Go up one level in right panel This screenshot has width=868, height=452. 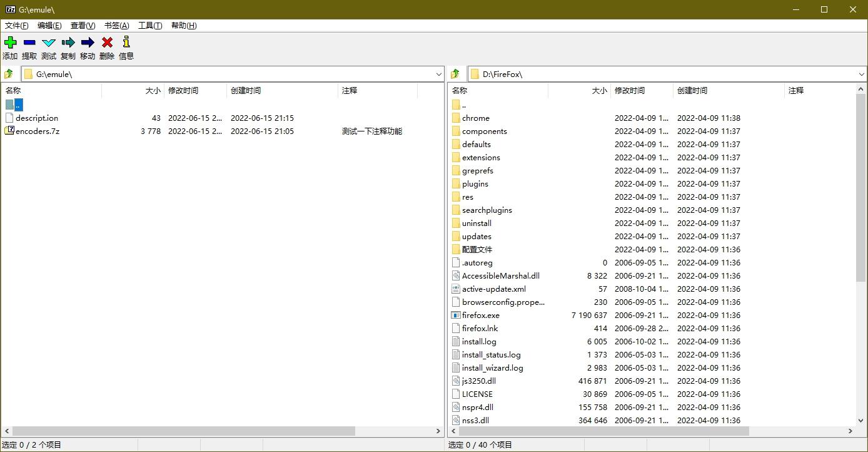point(455,74)
